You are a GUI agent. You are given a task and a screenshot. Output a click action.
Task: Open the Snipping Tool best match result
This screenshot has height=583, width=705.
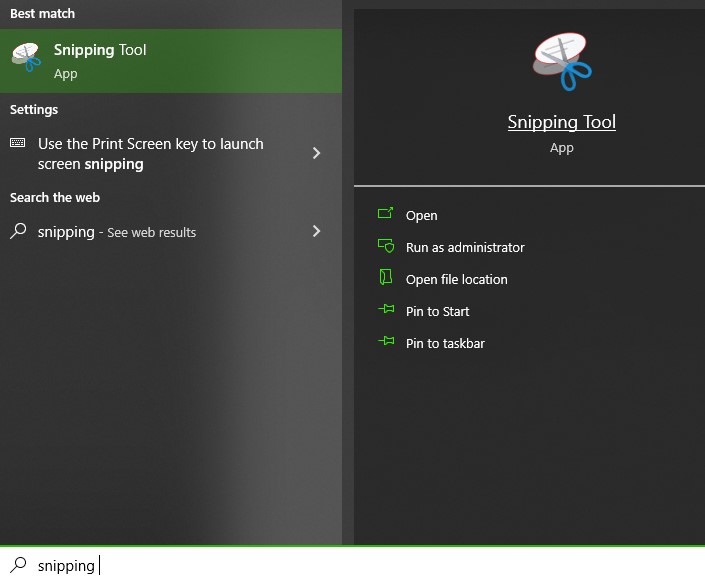point(171,61)
